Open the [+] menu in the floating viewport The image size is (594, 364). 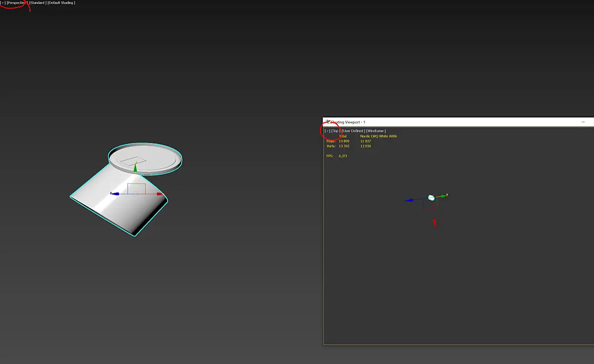[x=327, y=131]
